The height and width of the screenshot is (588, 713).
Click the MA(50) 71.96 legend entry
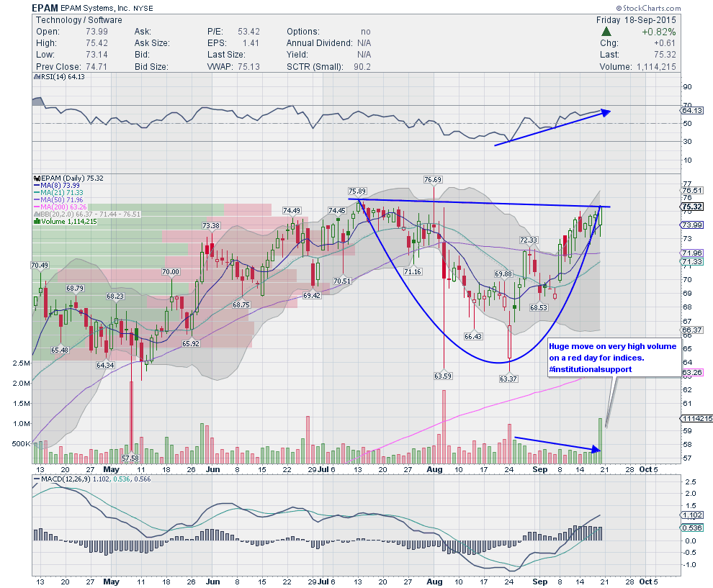58,200
